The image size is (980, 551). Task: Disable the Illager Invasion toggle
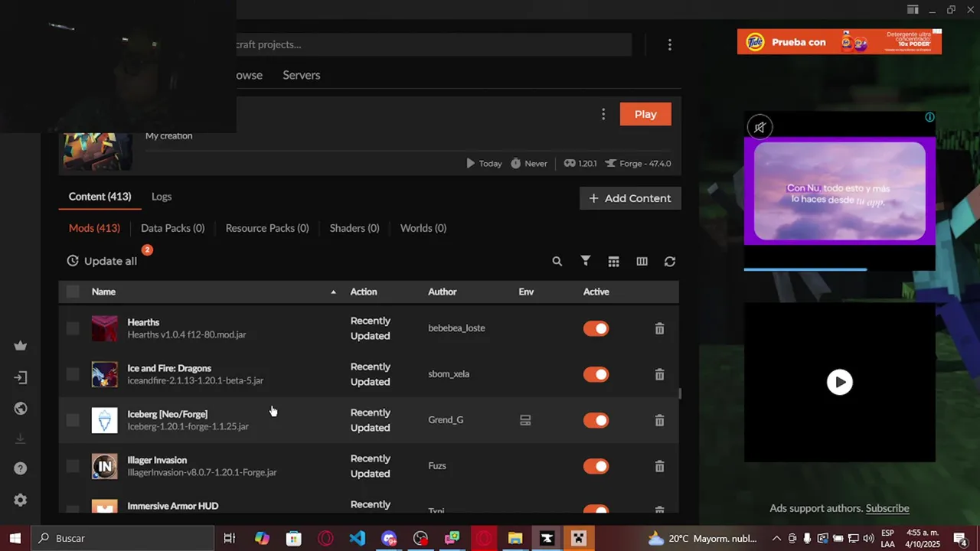point(596,466)
